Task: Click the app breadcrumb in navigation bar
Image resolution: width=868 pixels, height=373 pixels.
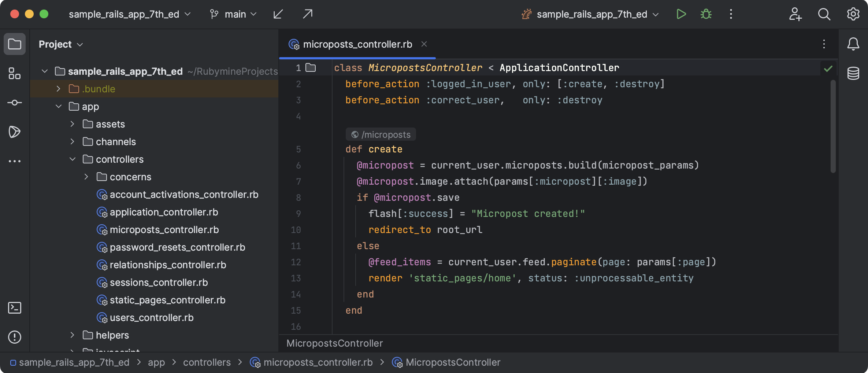Action: tap(156, 362)
